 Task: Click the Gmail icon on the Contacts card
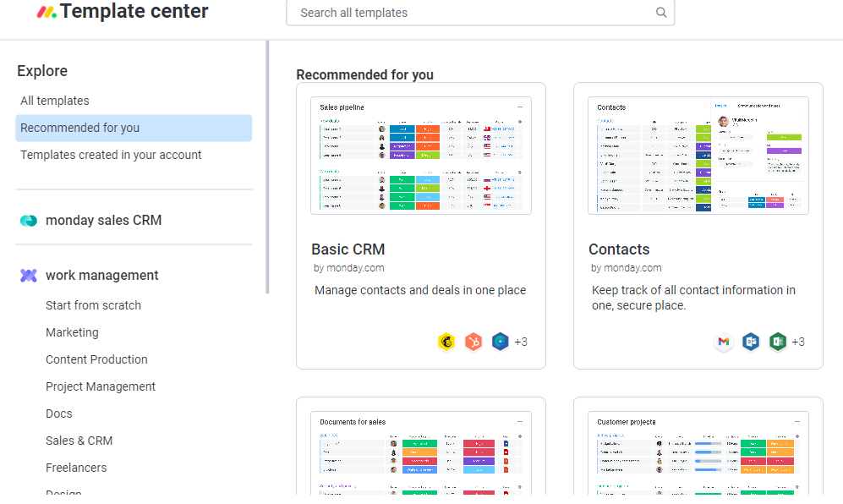[724, 342]
